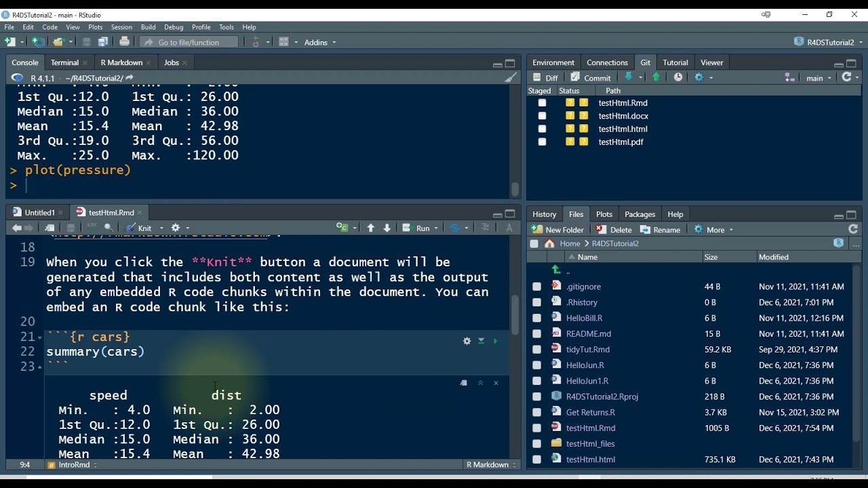The image size is (868, 488).
Task: Click New Folder in Files pane
Action: [558, 230]
